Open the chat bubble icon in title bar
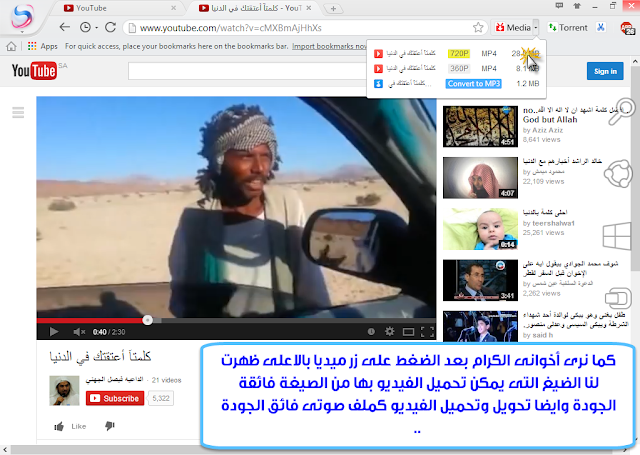This screenshot has height=455, width=640. coord(559,5)
